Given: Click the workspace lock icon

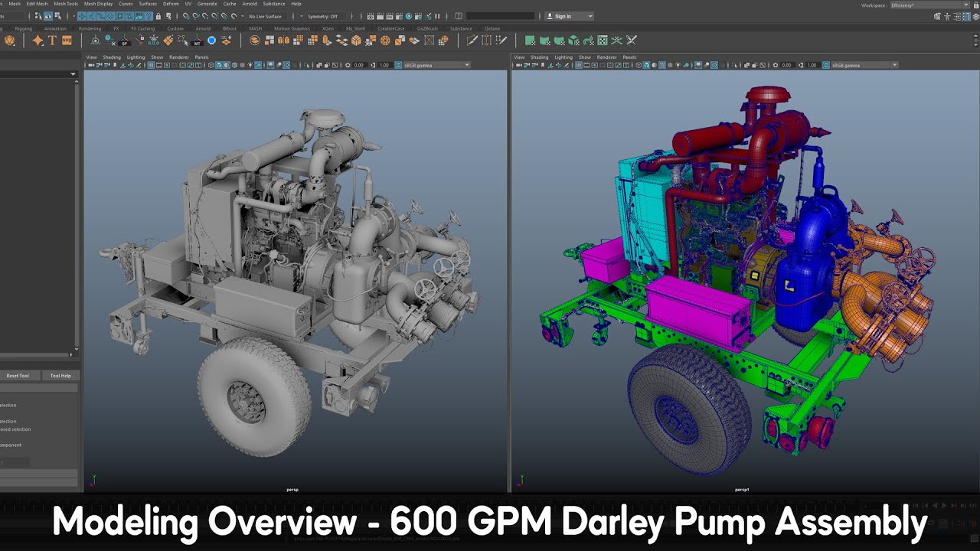Looking at the screenshot, I should pyautogui.click(x=975, y=5).
